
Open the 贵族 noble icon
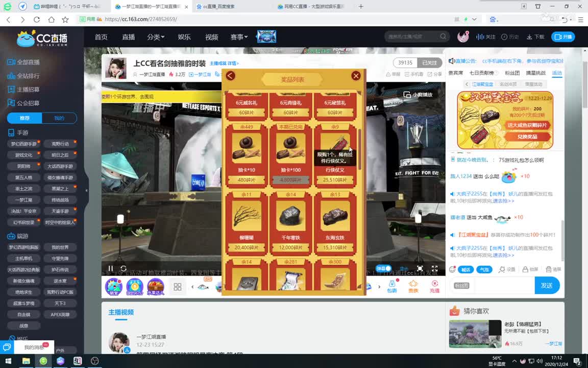coord(413,286)
